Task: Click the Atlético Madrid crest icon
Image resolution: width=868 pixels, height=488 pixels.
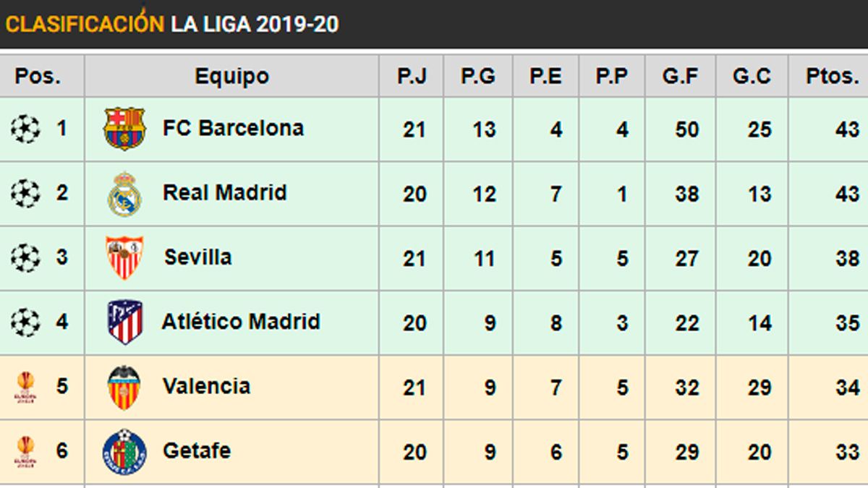Action: click(124, 322)
